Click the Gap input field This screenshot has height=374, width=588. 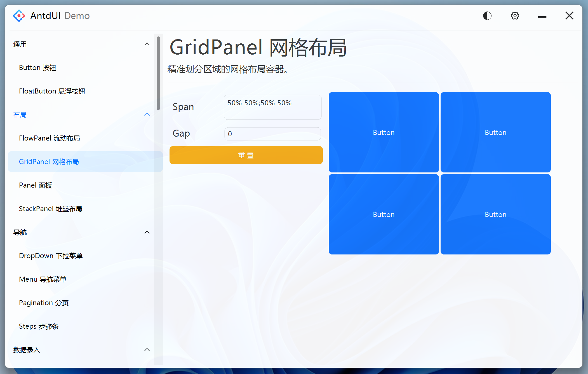pos(272,134)
